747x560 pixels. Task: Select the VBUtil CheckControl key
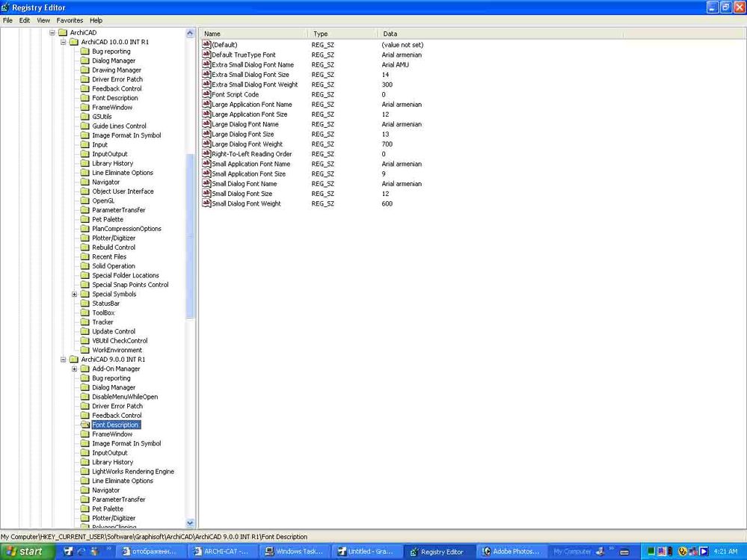(x=120, y=340)
